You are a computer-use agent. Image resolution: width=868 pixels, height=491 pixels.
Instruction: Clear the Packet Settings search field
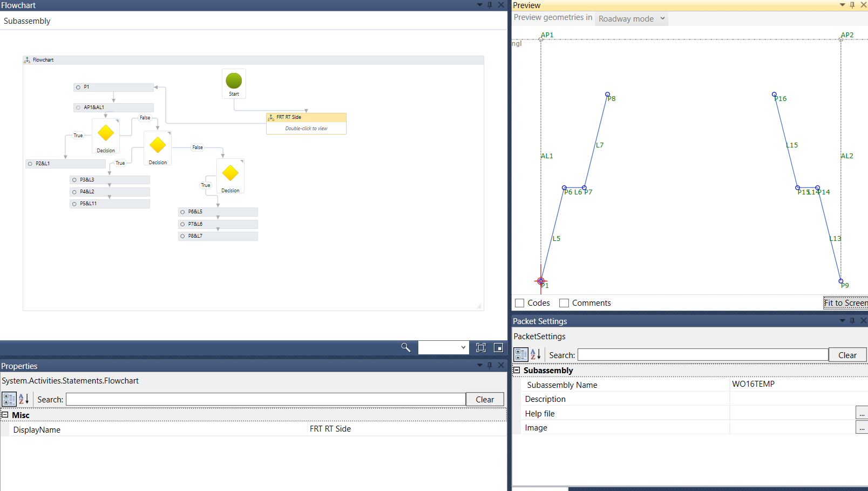[x=847, y=355]
